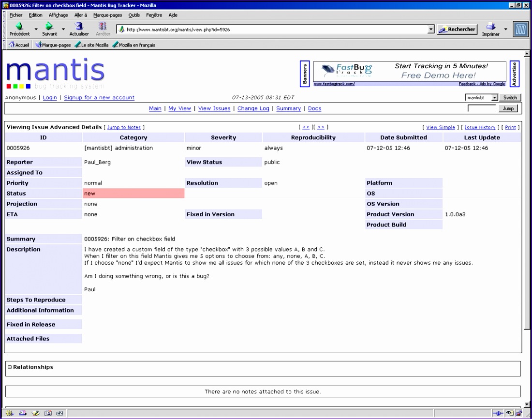Go to previous issue with << link

[x=306, y=127]
